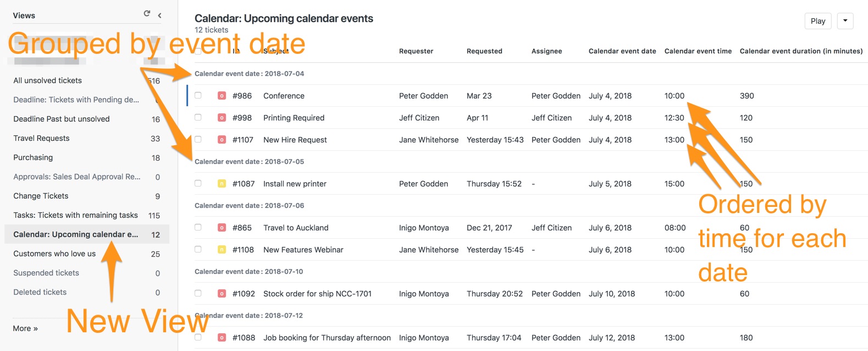Collapse the Views sidebar arrow
Image resolution: width=868 pixels, height=351 pixels.
159,15
